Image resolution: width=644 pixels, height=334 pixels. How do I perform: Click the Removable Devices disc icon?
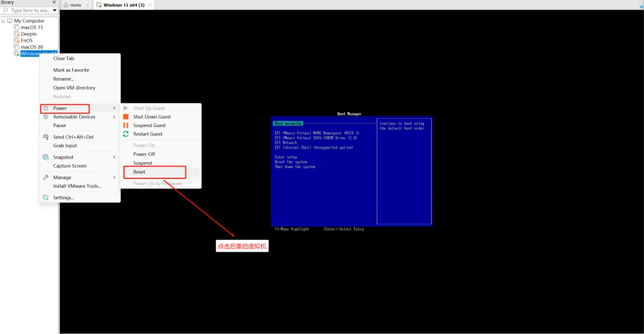45,117
